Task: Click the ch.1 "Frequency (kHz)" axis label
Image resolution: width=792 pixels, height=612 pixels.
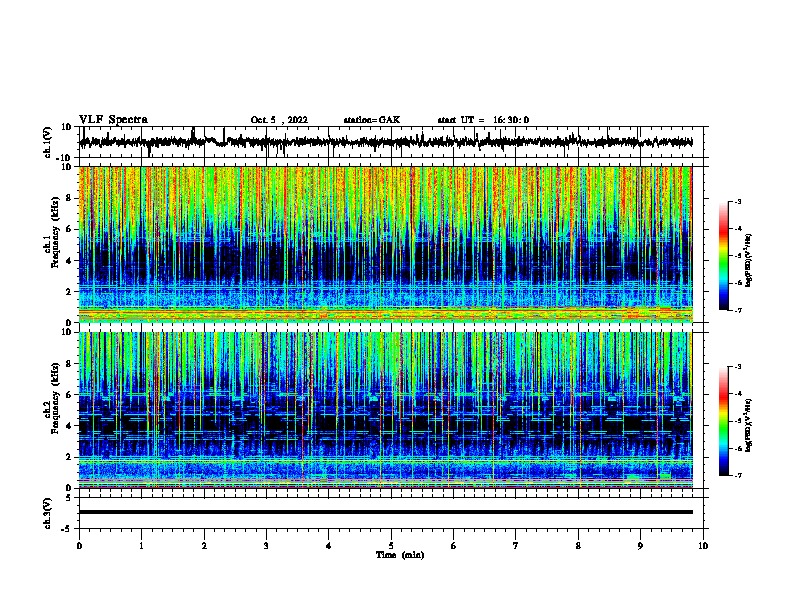Action: [55, 233]
